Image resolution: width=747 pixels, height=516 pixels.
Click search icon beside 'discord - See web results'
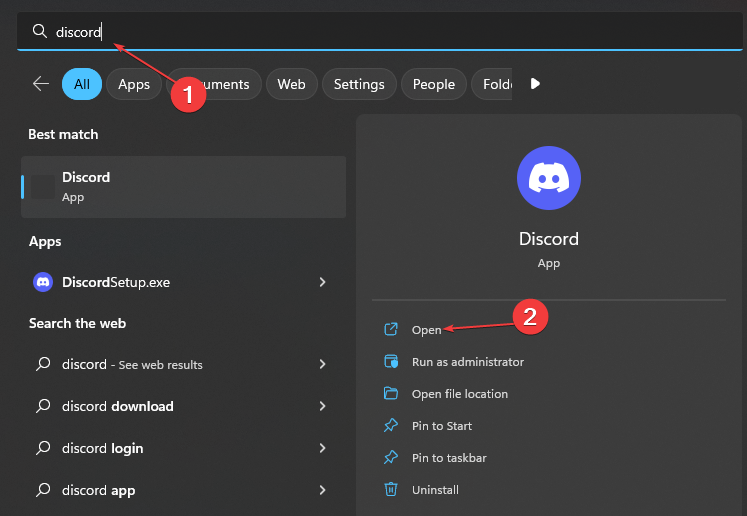pyautogui.click(x=43, y=364)
